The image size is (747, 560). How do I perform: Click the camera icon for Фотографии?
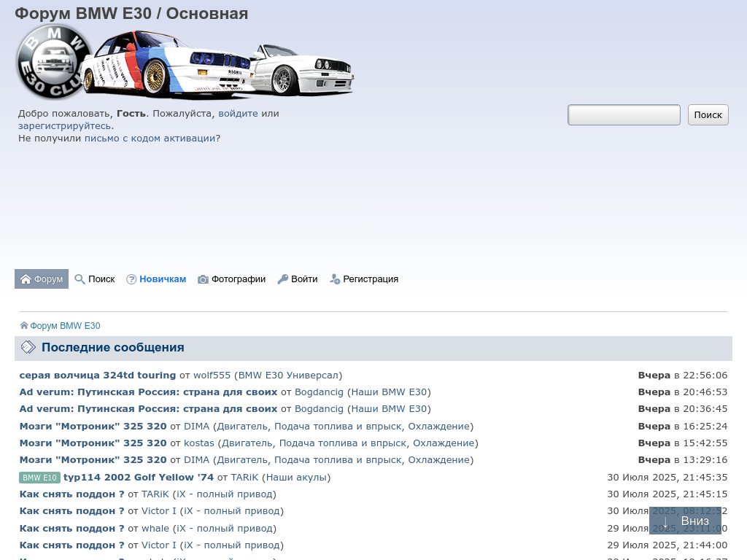(204, 279)
